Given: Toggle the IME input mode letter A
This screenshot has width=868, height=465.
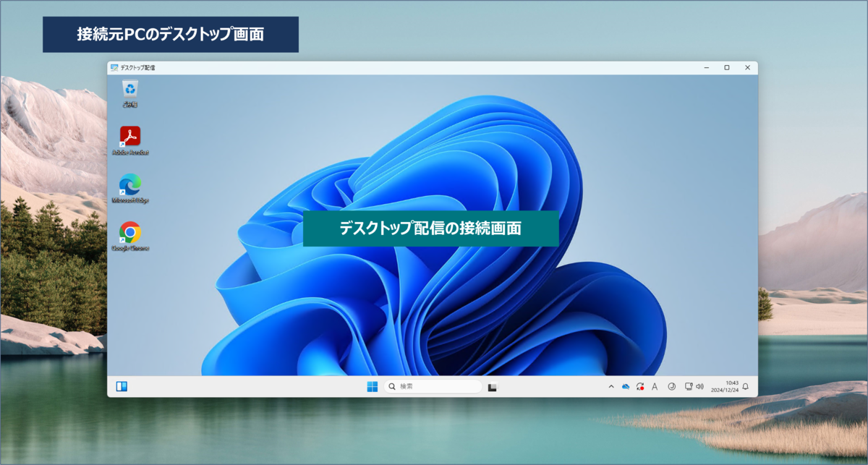Looking at the screenshot, I should click(655, 387).
